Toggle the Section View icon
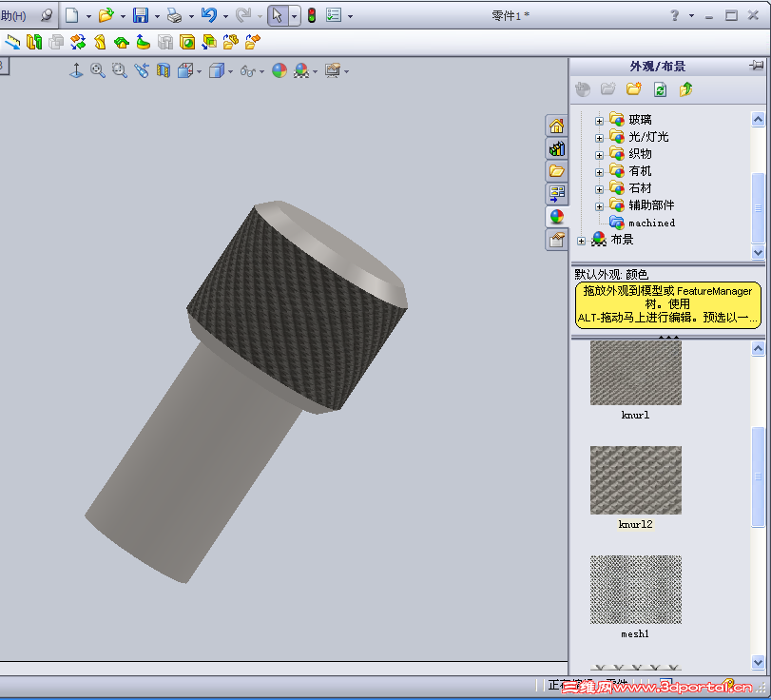The width and height of the screenshot is (771, 700). 164,70
